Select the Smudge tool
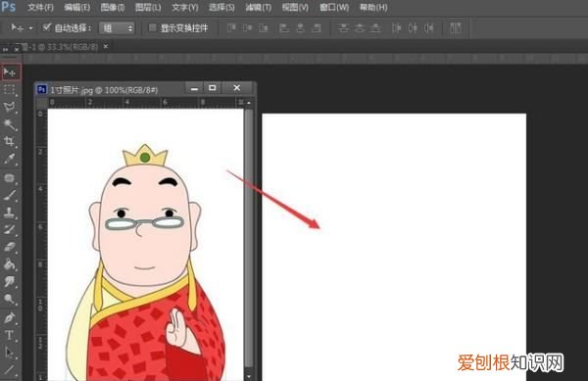Screen dimensions: 588x381 (10, 282)
